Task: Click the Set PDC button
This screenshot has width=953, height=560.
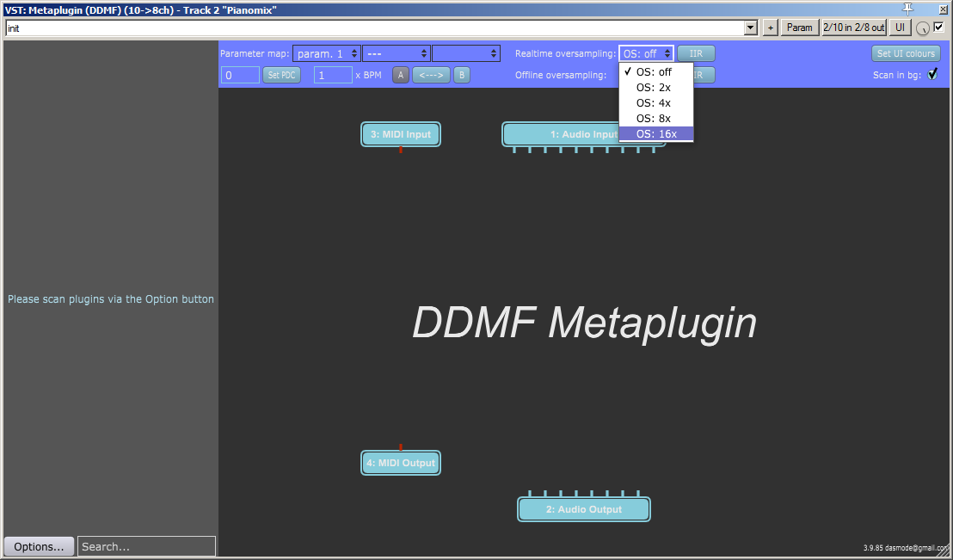Action: pos(281,75)
